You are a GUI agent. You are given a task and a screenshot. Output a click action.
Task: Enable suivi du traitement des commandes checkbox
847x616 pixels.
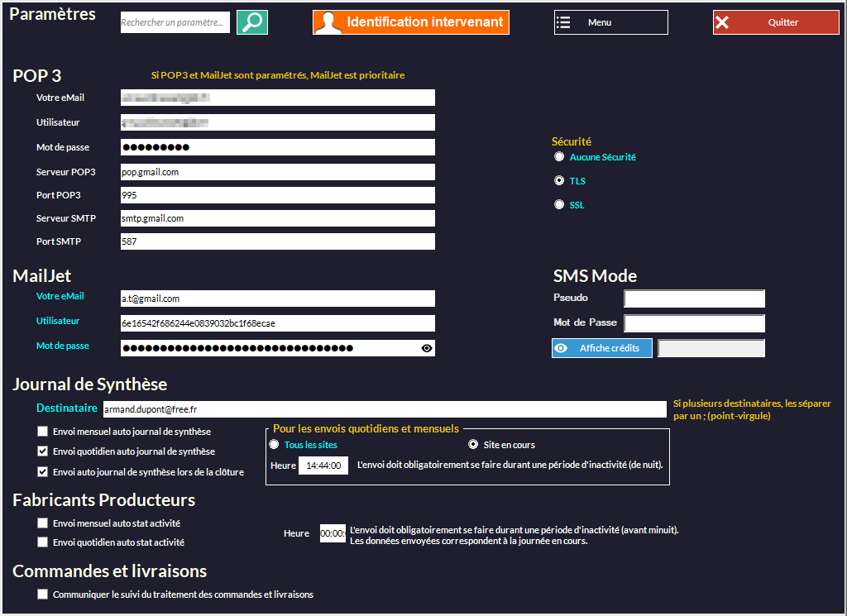[x=42, y=595]
